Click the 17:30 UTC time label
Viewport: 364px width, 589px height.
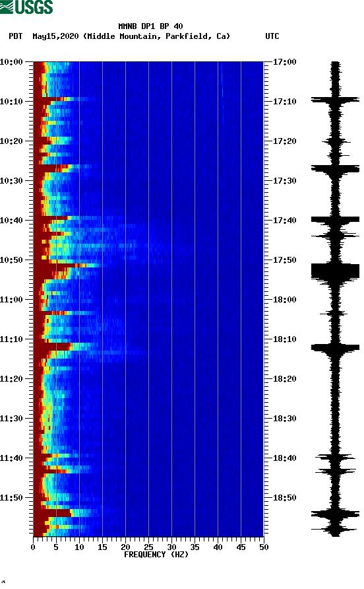tap(285, 181)
